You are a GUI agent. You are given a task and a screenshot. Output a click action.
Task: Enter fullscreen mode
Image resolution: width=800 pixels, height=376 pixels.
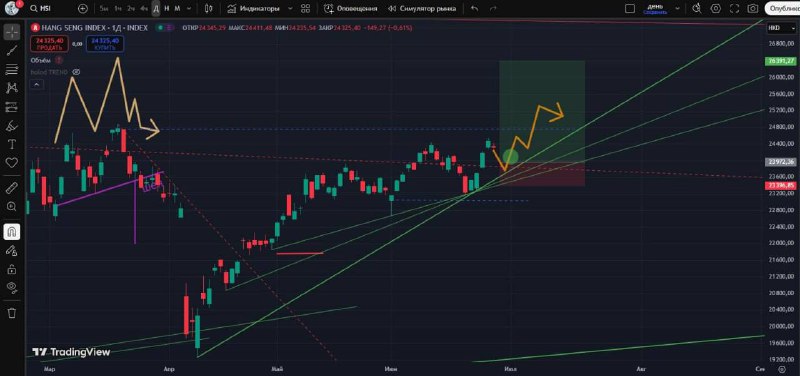pyautogui.click(x=734, y=9)
